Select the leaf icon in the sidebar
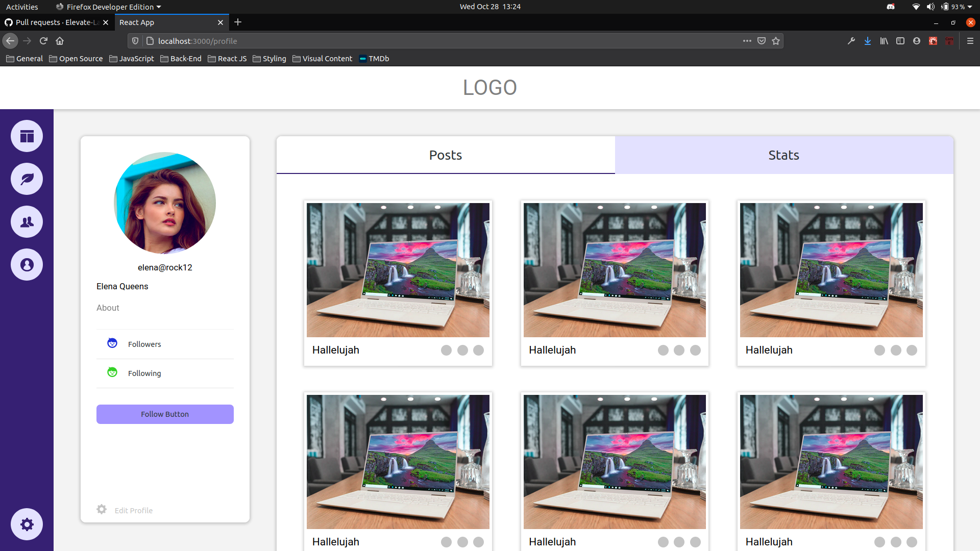 coord(27,179)
